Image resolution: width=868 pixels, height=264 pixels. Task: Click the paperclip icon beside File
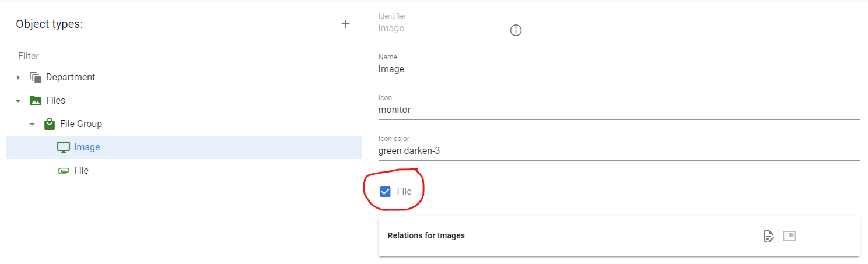(x=64, y=171)
